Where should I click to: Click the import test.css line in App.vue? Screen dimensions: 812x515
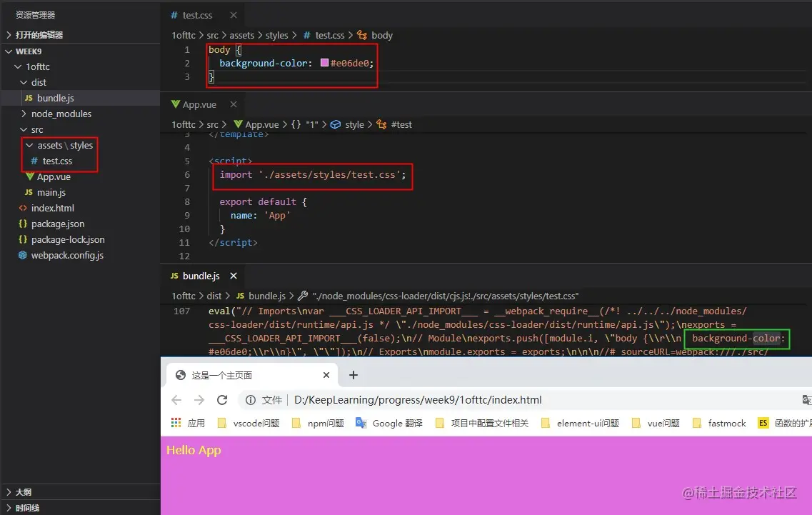click(312, 174)
